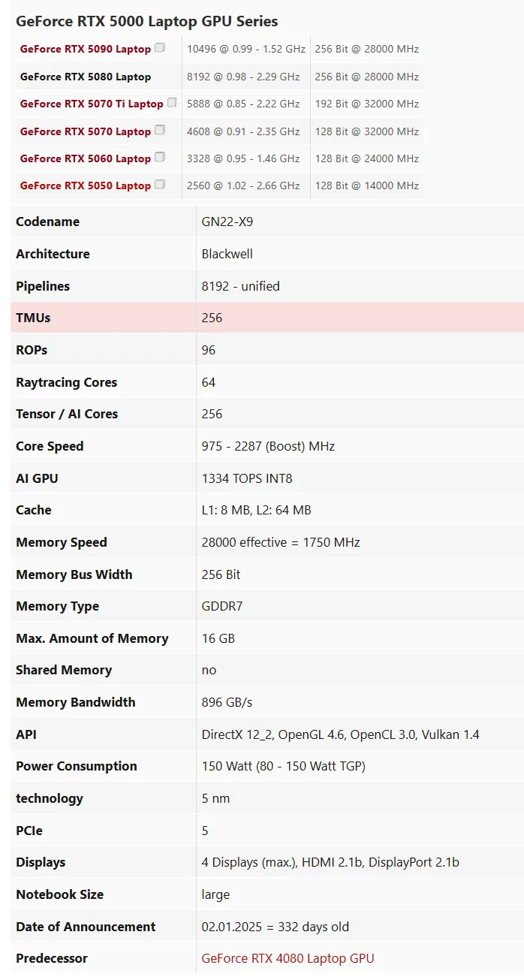Open the GeForce RTX 5090 Laptop link
The width and height of the screenshot is (524, 980).
[85, 49]
